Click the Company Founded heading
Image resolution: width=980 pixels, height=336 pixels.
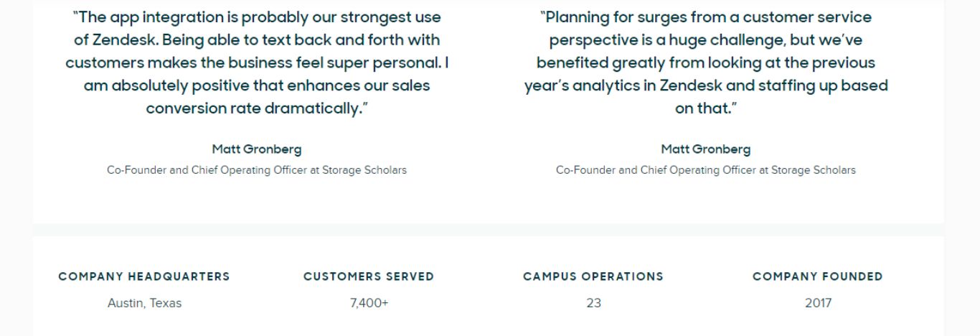[818, 276]
